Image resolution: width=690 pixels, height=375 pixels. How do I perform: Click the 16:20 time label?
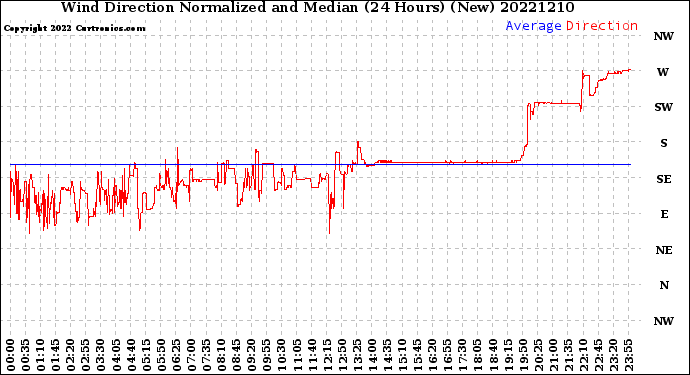click(433, 356)
